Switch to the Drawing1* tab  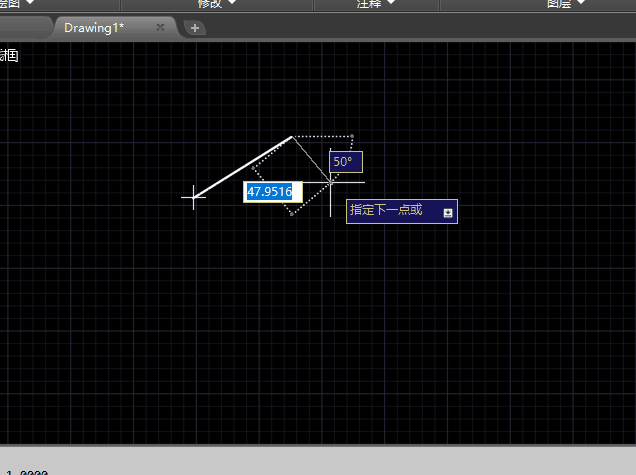pos(94,28)
